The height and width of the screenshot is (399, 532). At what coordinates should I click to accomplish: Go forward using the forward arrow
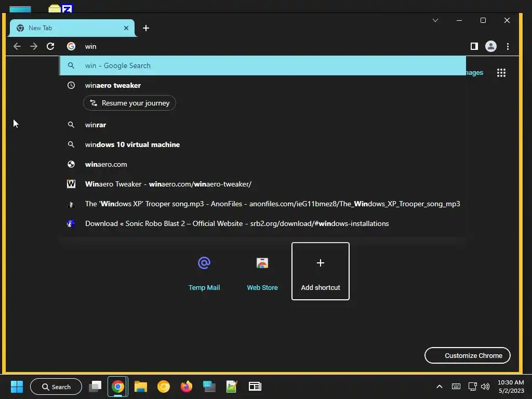click(34, 46)
